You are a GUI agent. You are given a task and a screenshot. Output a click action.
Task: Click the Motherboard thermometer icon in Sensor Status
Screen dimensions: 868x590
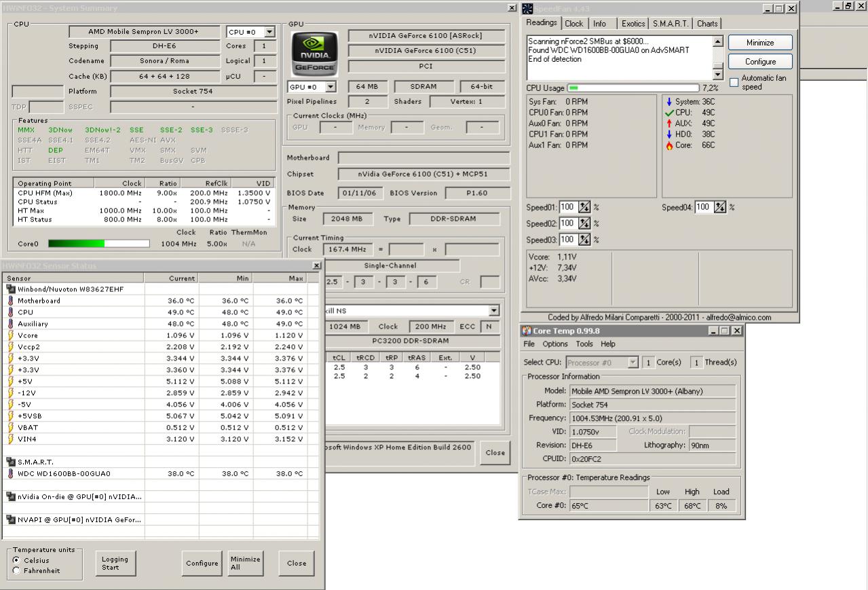click(x=11, y=301)
